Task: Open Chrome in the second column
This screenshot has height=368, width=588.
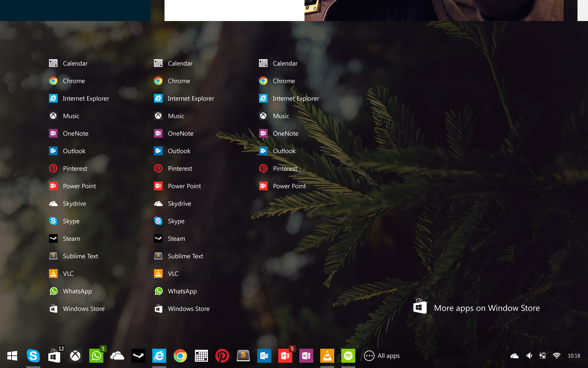Action: [172, 81]
